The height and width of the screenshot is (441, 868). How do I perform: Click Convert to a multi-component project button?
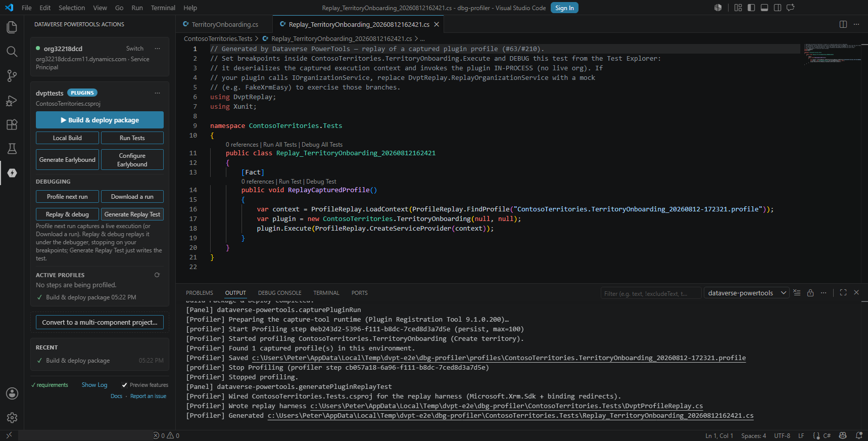(x=100, y=322)
